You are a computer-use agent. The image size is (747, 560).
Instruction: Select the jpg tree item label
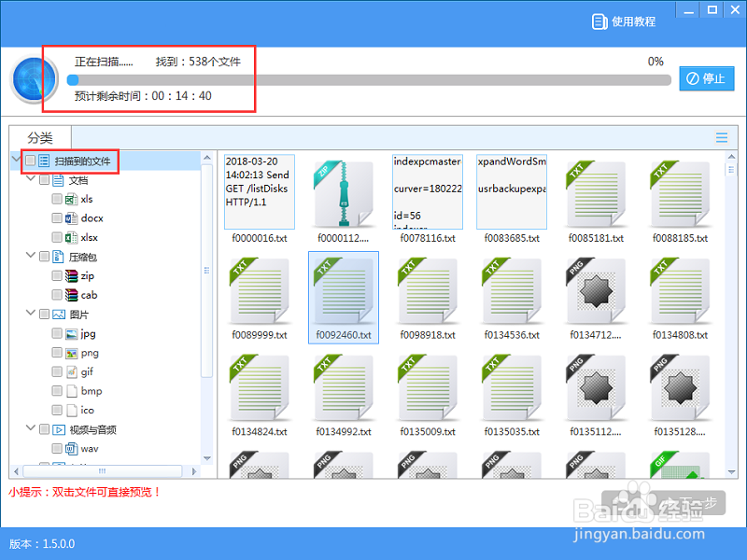88,333
